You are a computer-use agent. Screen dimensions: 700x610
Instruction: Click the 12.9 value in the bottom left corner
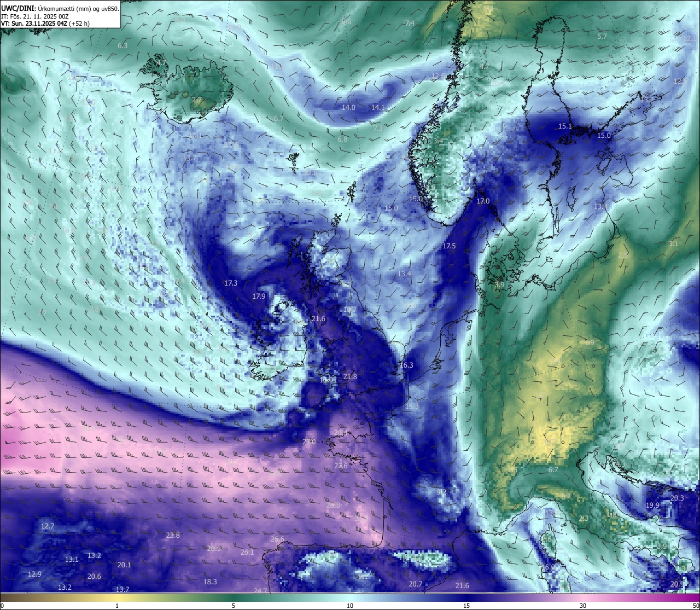coord(34,574)
